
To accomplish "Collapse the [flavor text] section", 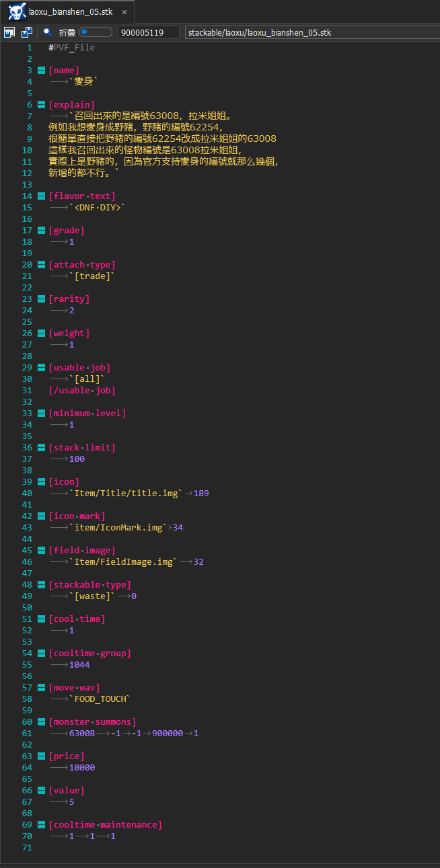I will point(41,196).
